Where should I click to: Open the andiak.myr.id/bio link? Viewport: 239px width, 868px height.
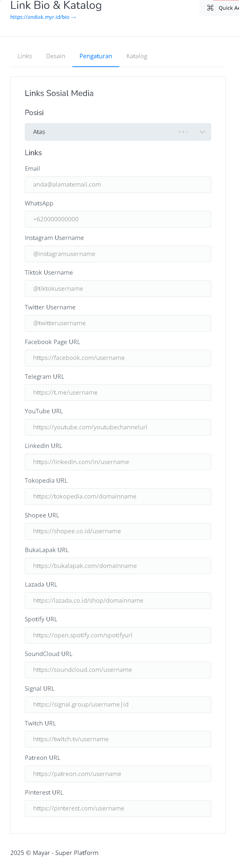click(43, 17)
